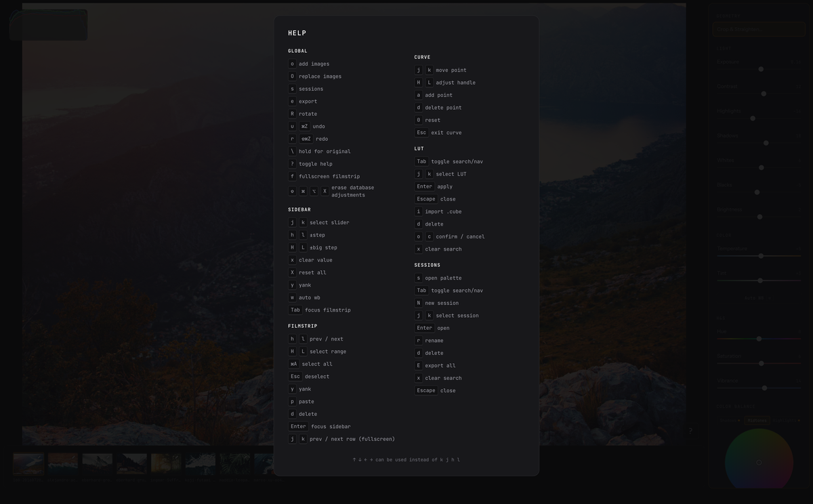Click the 'fullscreen filmstrip' row

pos(324,176)
